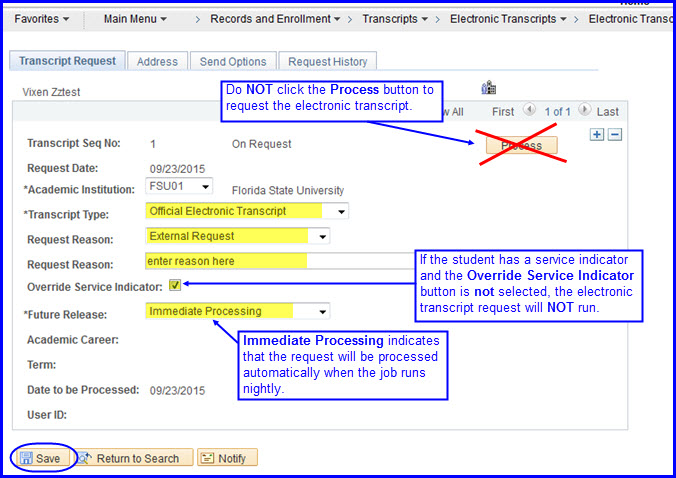This screenshot has height=478, width=676.
Task: Click the 'On Request' status text
Action: coord(261,144)
